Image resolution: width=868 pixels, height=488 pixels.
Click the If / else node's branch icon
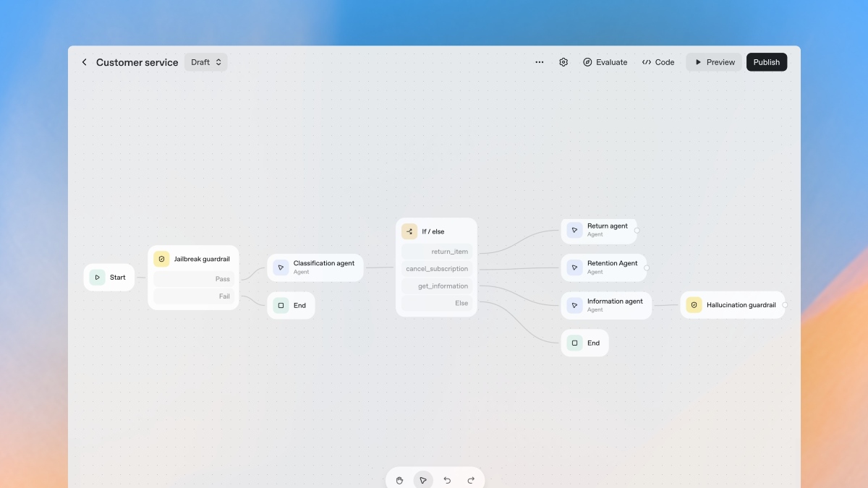click(x=411, y=231)
